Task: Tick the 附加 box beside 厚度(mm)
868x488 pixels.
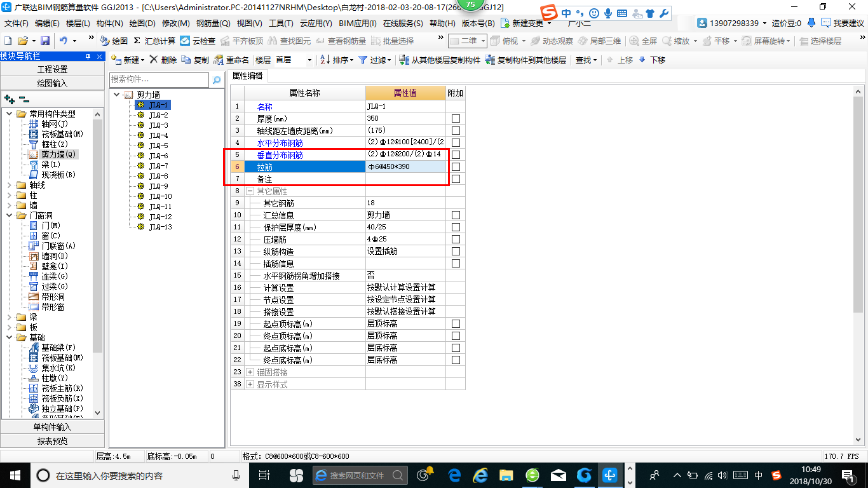Action: [x=455, y=118]
